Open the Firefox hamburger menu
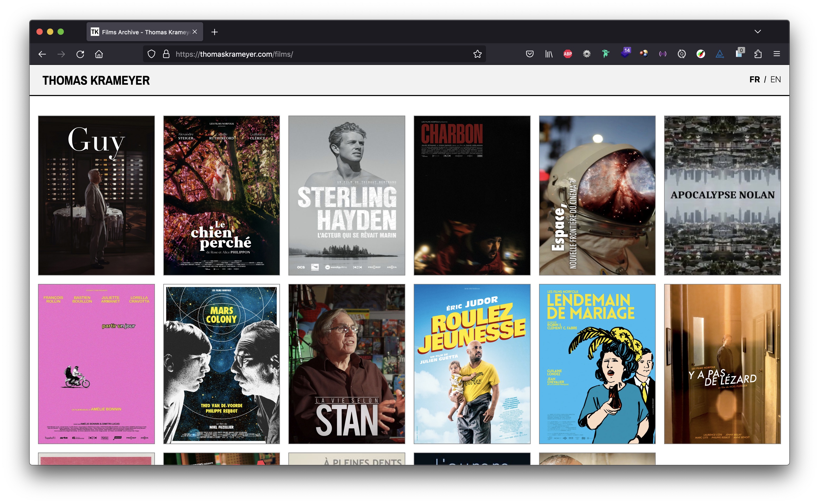Image resolution: width=819 pixels, height=504 pixels. point(777,54)
